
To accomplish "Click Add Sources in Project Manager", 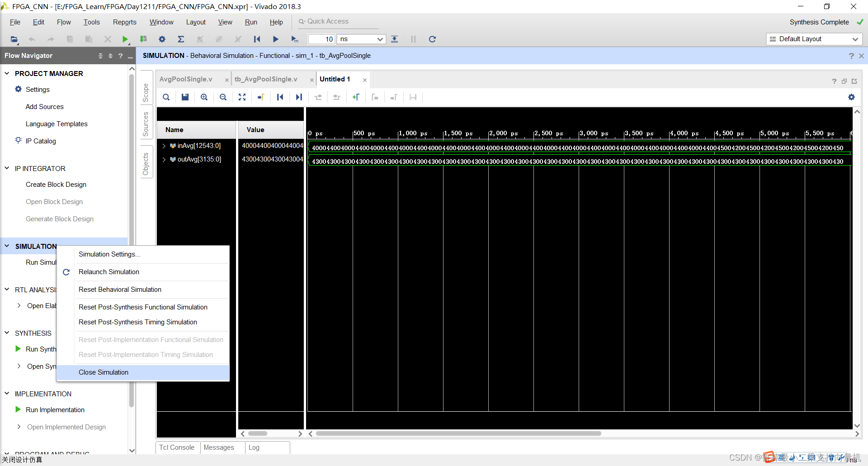I will [45, 107].
